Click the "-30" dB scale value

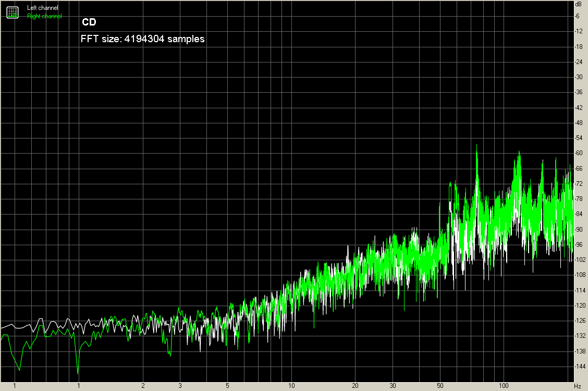pos(579,77)
